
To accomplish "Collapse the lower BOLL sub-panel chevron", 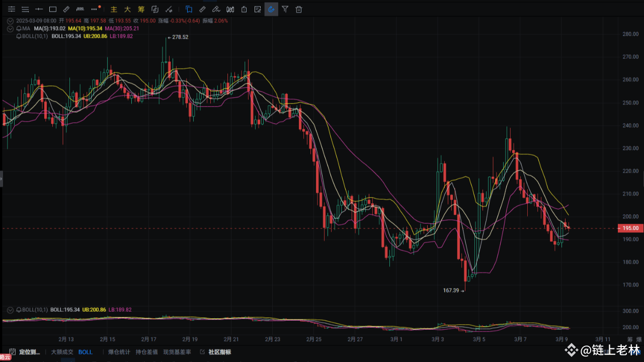I will tap(11, 310).
